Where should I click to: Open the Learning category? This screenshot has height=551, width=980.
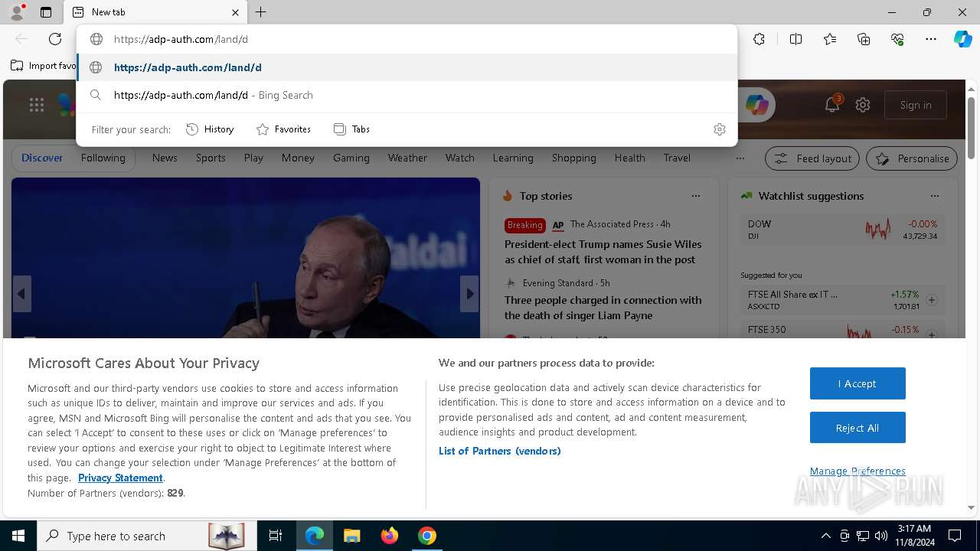pyautogui.click(x=513, y=158)
